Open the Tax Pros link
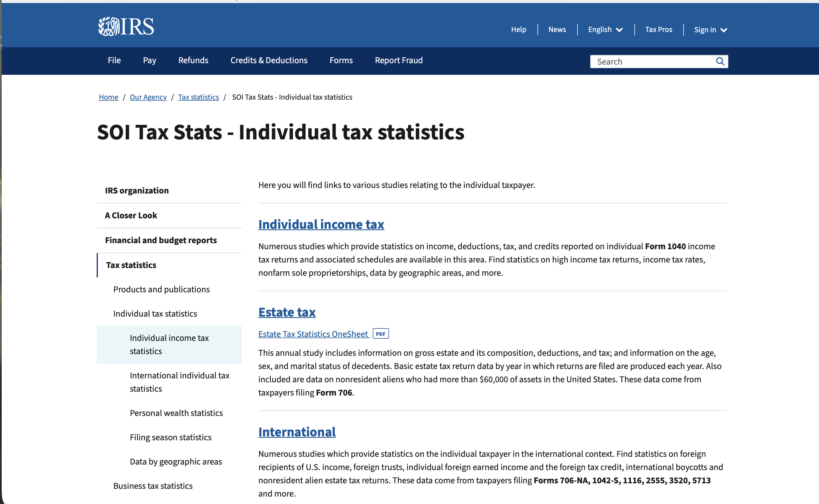The height and width of the screenshot is (504, 819). point(658,30)
